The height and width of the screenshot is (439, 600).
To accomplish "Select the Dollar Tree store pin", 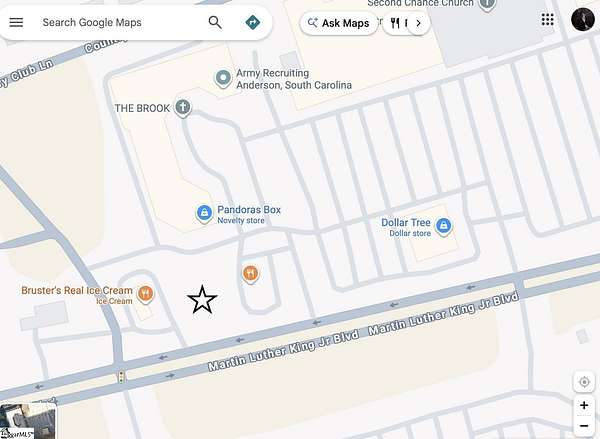I will pyautogui.click(x=443, y=226).
